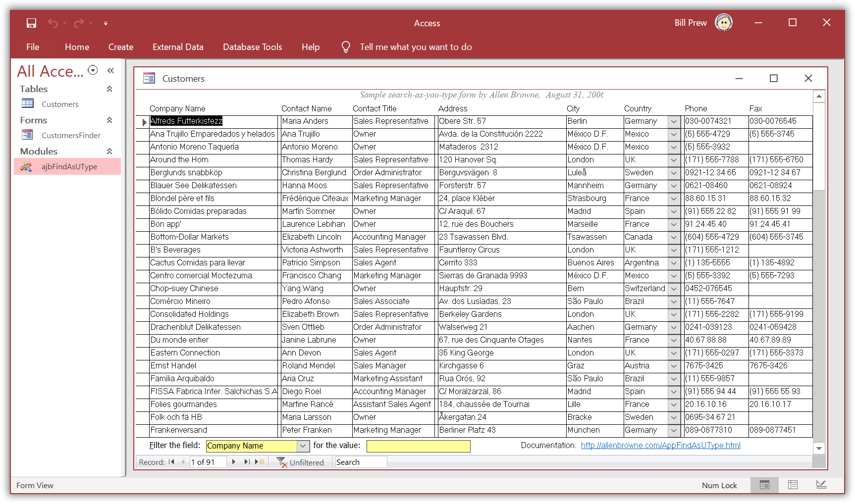This screenshot has height=504, width=855.
Task: Go to the last record
Action: coord(247,462)
